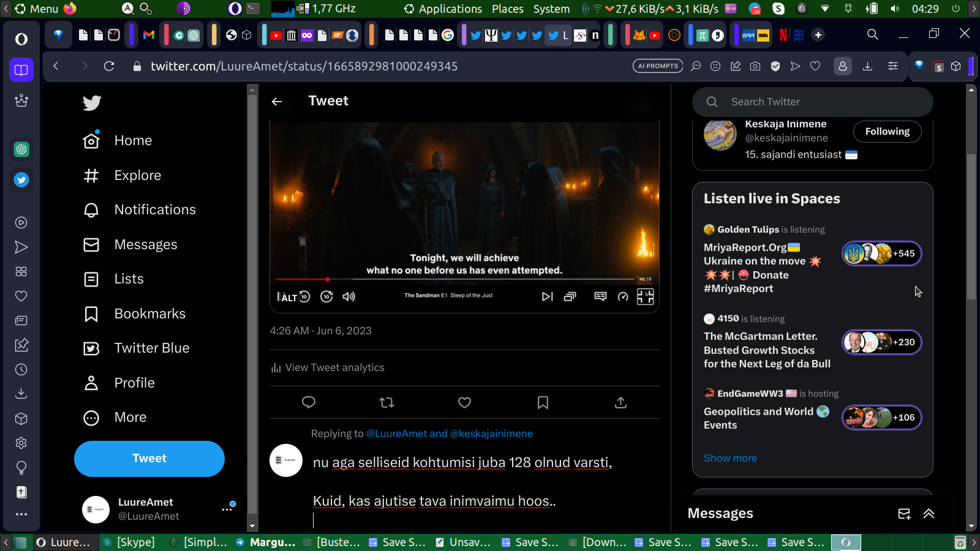This screenshot has height=551, width=980.
Task: Expand the More menu in Twitter navigation
Action: (x=115, y=418)
